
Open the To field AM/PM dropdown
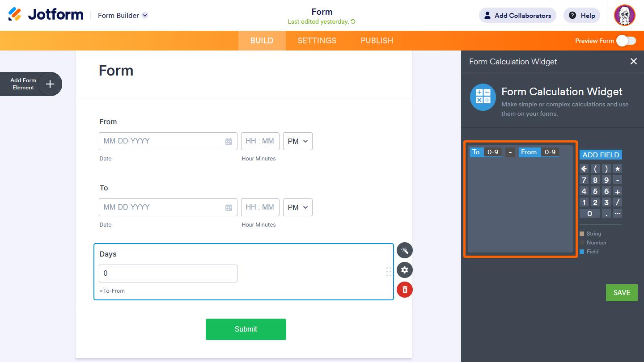[x=298, y=207]
